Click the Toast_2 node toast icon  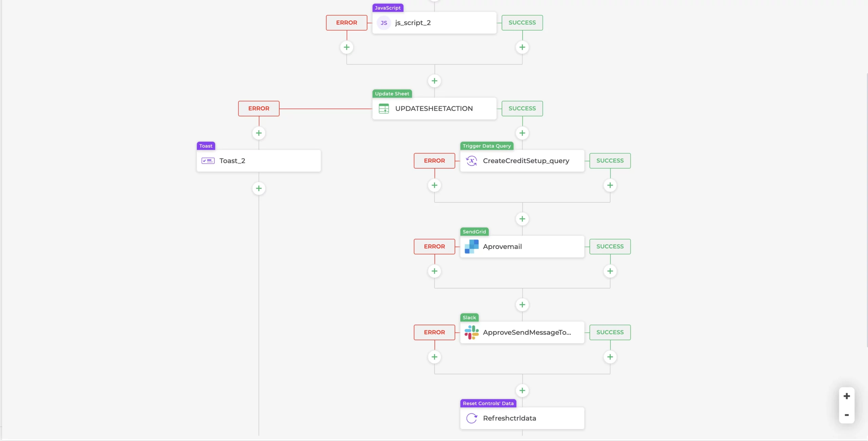coord(208,161)
